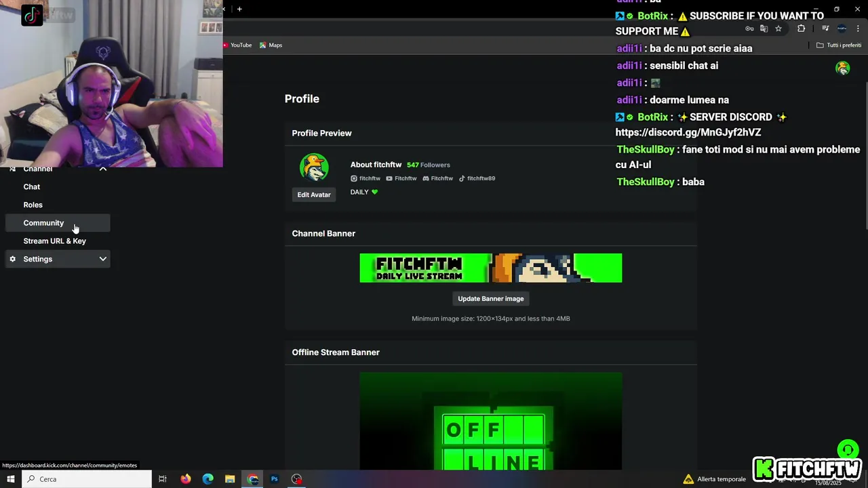The height and width of the screenshot is (488, 868).
Task: Open the Instagram fitchftw link
Action: click(x=366, y=178)
